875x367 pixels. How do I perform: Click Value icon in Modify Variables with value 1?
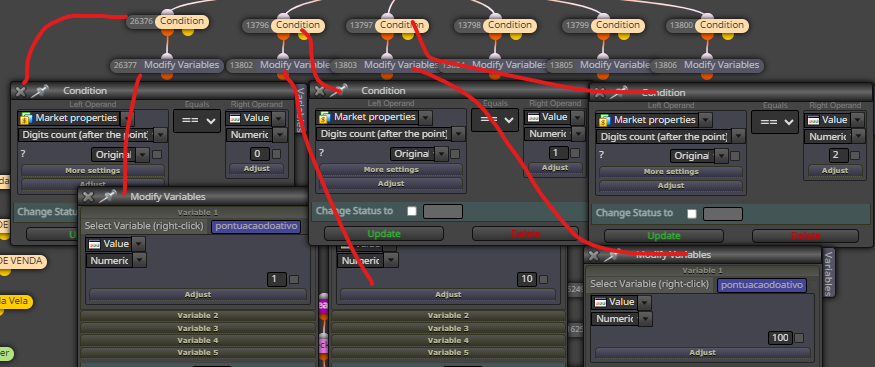[x=95, y=244]
